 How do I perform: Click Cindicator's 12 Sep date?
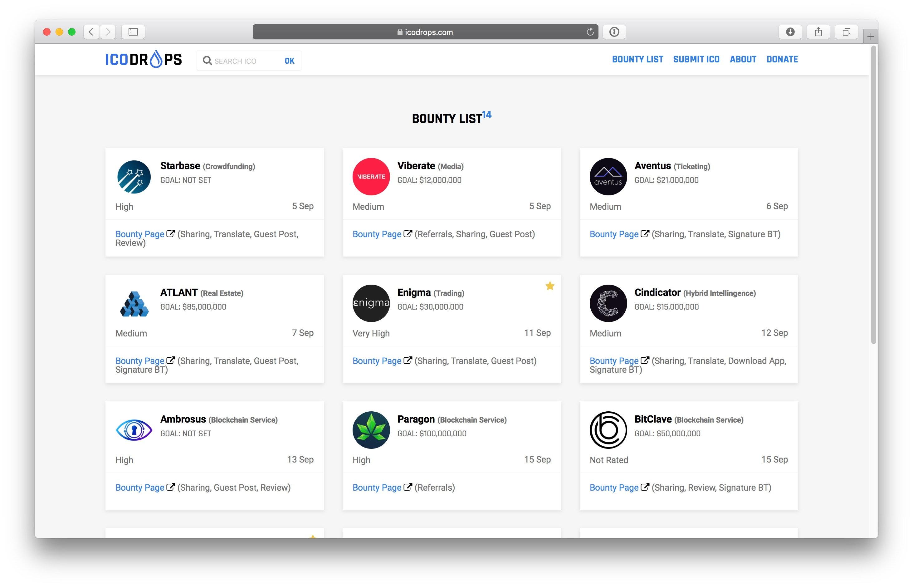pyautogui.click(x=774, y=333)
